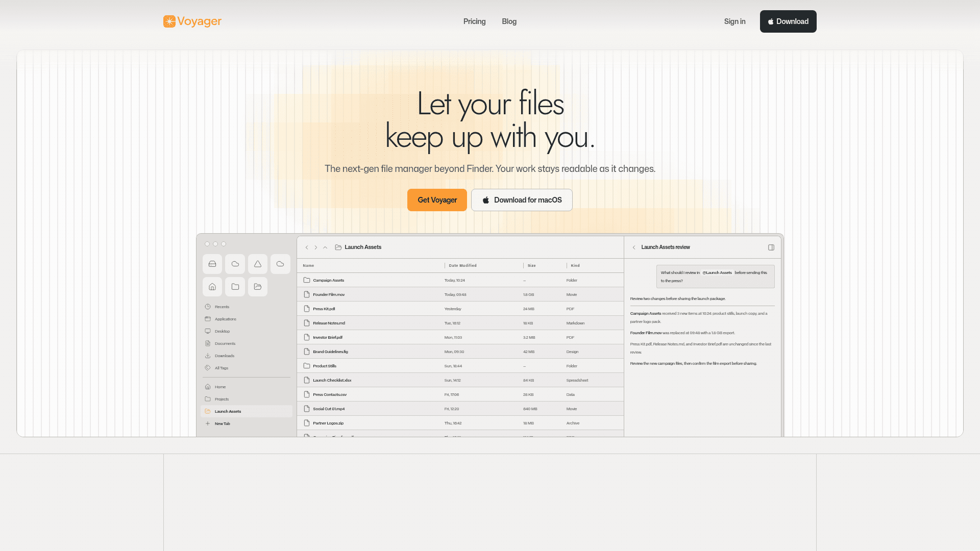Click the home icon tile in sidebar grid
Image resolution: width=980 pixels, height=551 pixels.
[212, 287]
